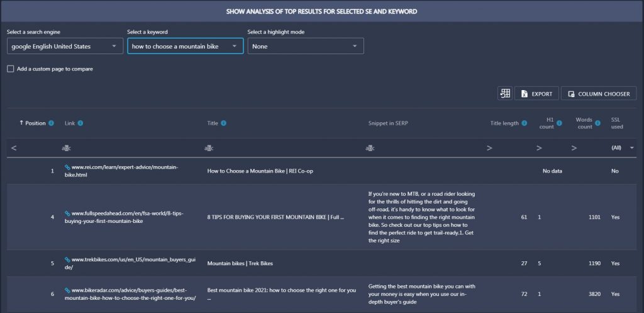The height and width of the screenshot is (313, 644).
Task: Open the keyword selection dropdown
Action: pyautogui.click(x=186, y=46)
